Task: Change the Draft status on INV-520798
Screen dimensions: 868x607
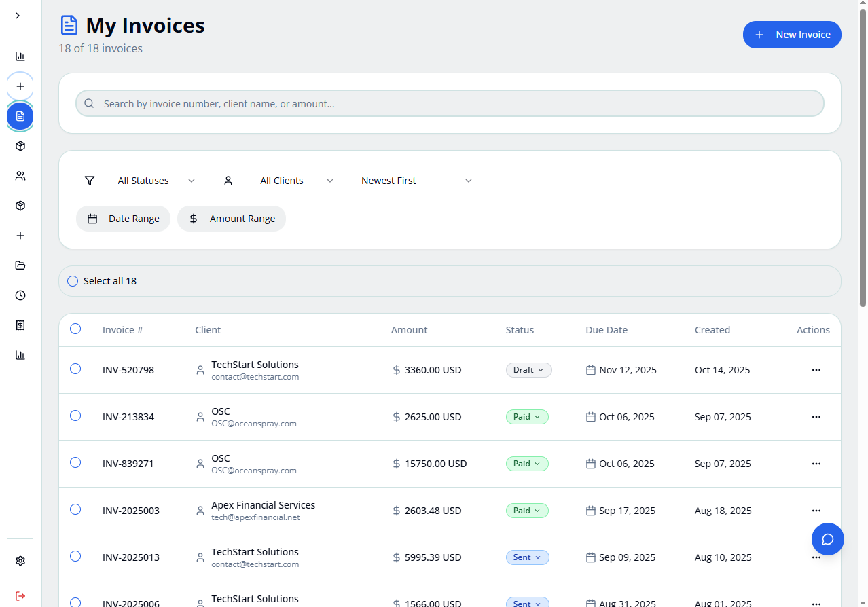Action: 528,369
